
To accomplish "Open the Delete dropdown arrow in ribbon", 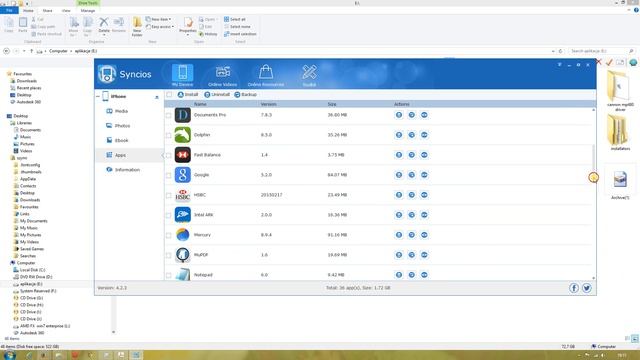I will pos(104,35).
